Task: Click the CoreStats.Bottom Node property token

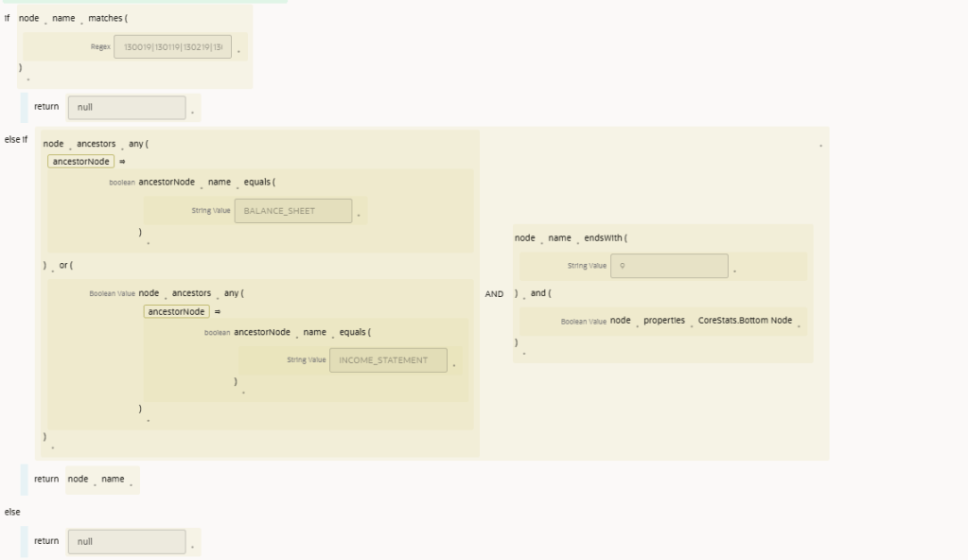Action: pos(748,320)
